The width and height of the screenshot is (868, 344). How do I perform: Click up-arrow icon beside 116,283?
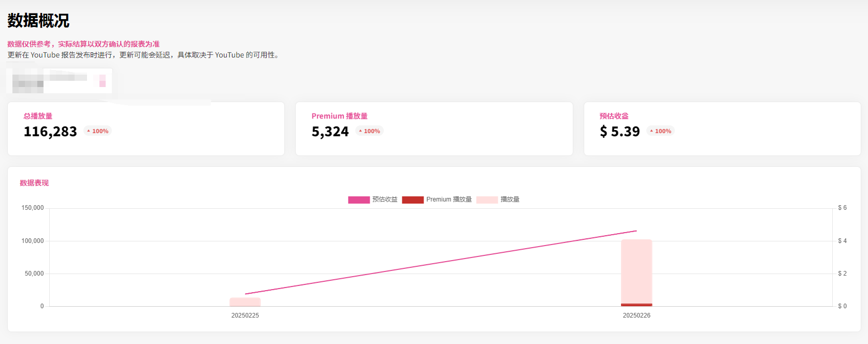(89, 131)
